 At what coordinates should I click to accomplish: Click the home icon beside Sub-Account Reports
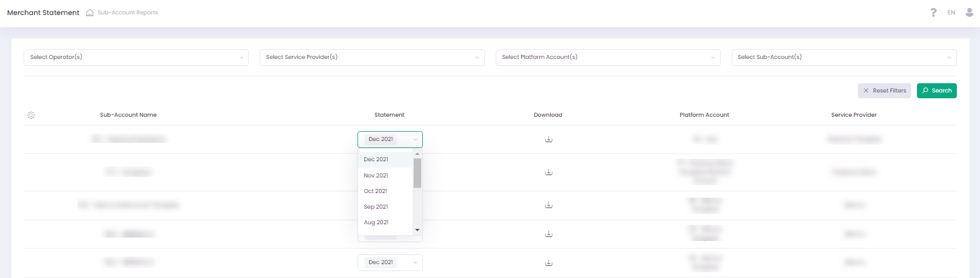pos(90,13)
